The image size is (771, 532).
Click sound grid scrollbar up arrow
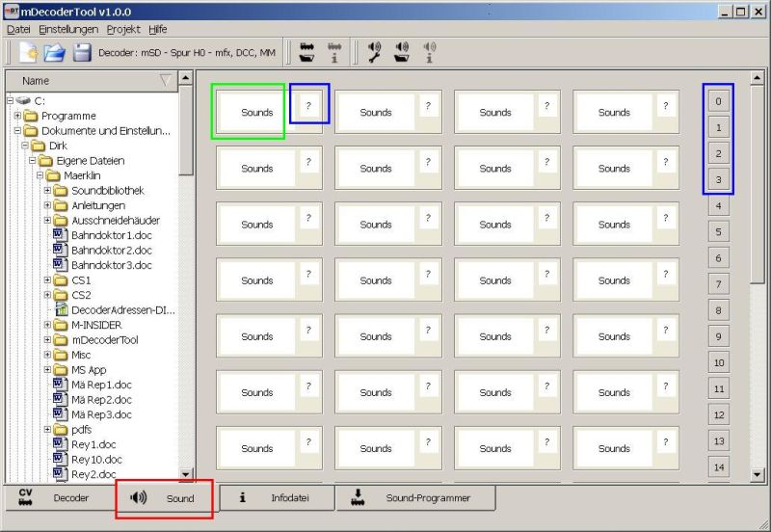click(x=758, y=78)
